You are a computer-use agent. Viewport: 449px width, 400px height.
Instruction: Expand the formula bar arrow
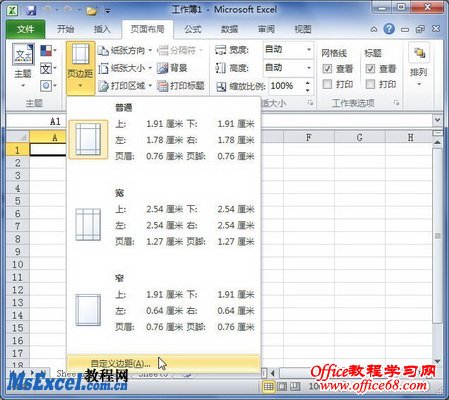pyautogui.click(x=438, y=120)
